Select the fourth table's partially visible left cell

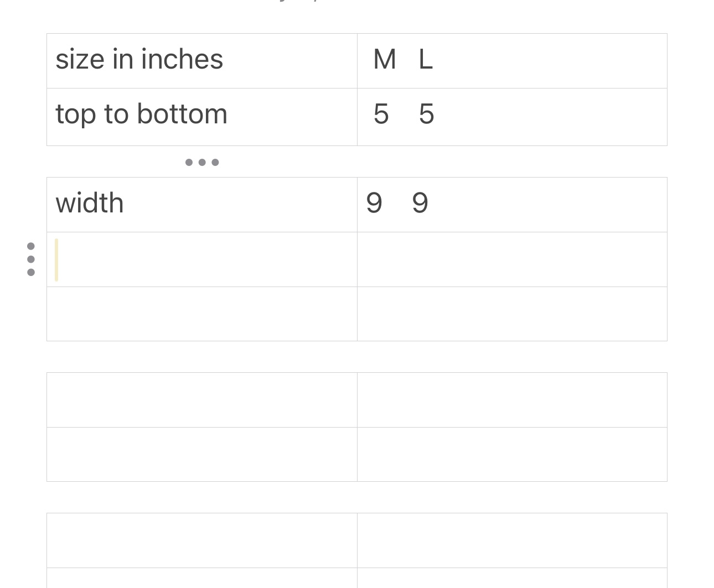pyautogui.click(x=202, y=578)
